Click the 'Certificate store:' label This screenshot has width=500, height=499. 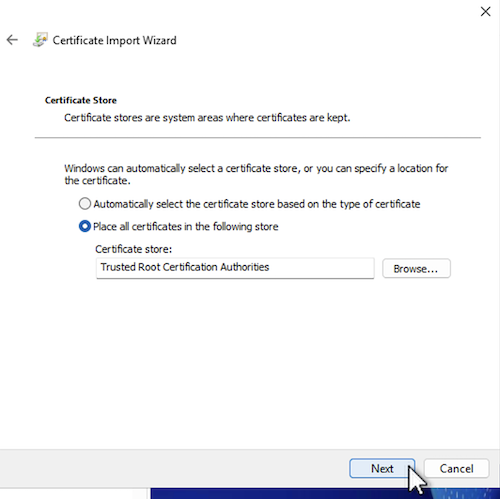133,249
